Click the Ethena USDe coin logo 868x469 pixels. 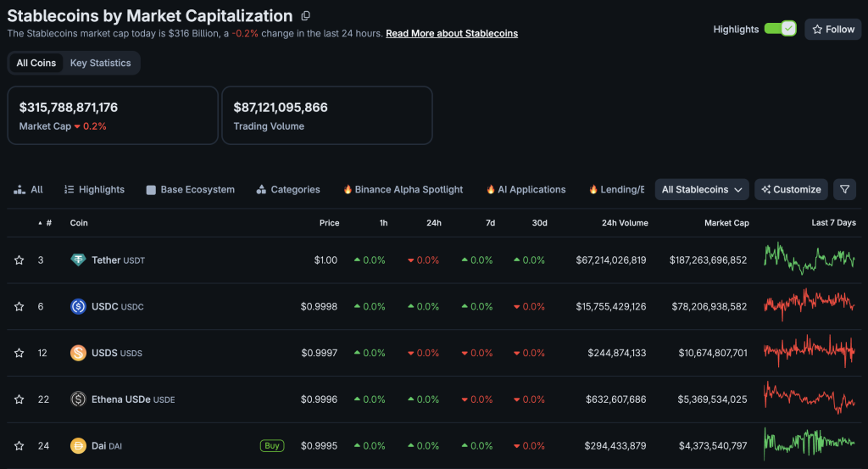(78, 399)
